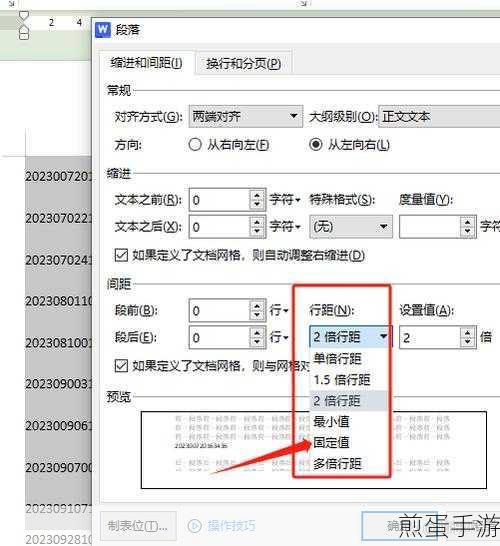Viewport: 500px width, 546px height.
Task: Open the 换行和分页 tab
Action: (243, 64)
